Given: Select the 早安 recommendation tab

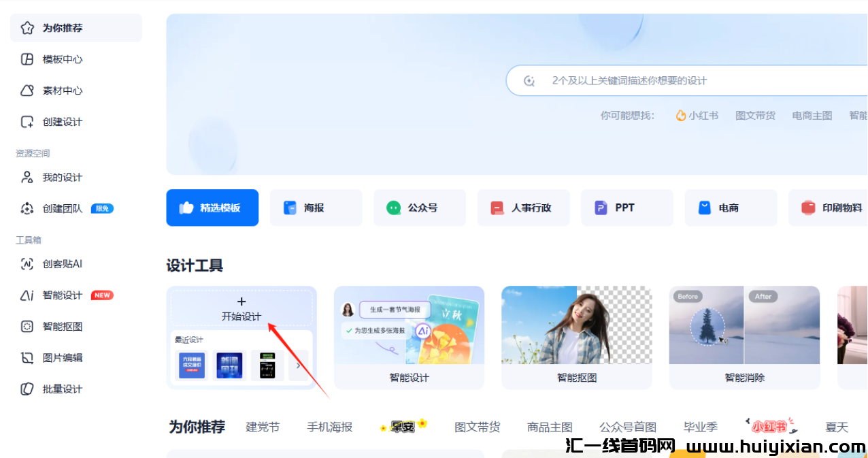Looking at the screenshot, I should [x=403, y=426].
